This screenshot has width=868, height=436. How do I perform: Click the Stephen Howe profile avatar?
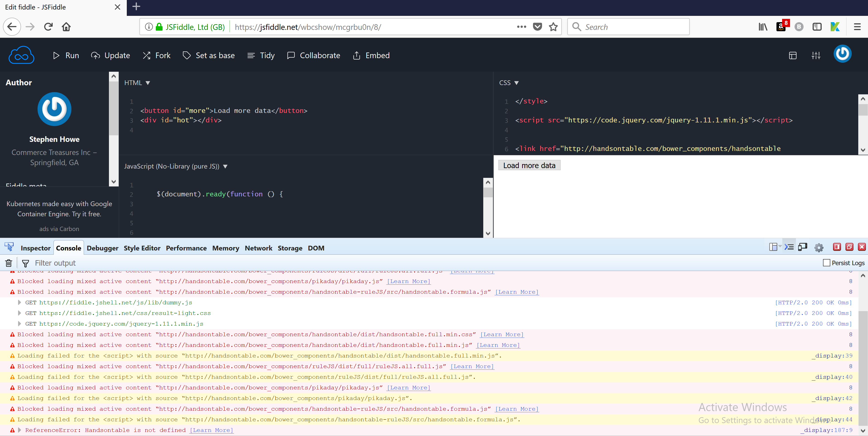point(54,109)
